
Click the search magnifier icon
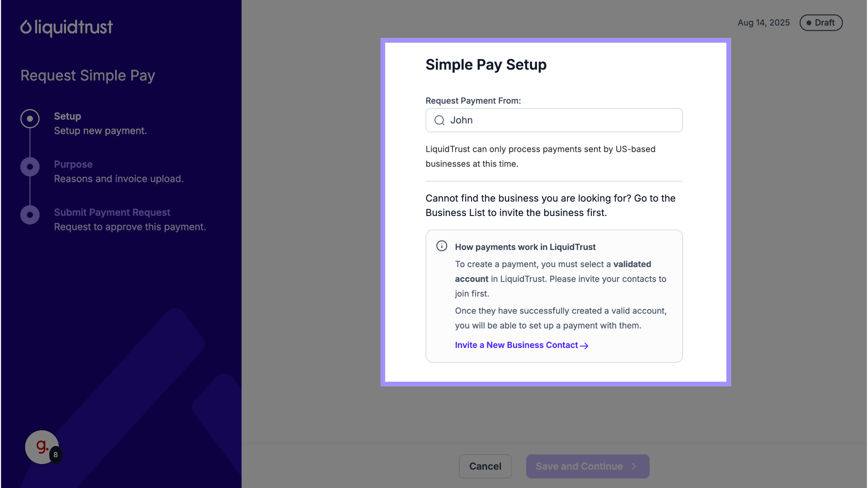point(439,120)
